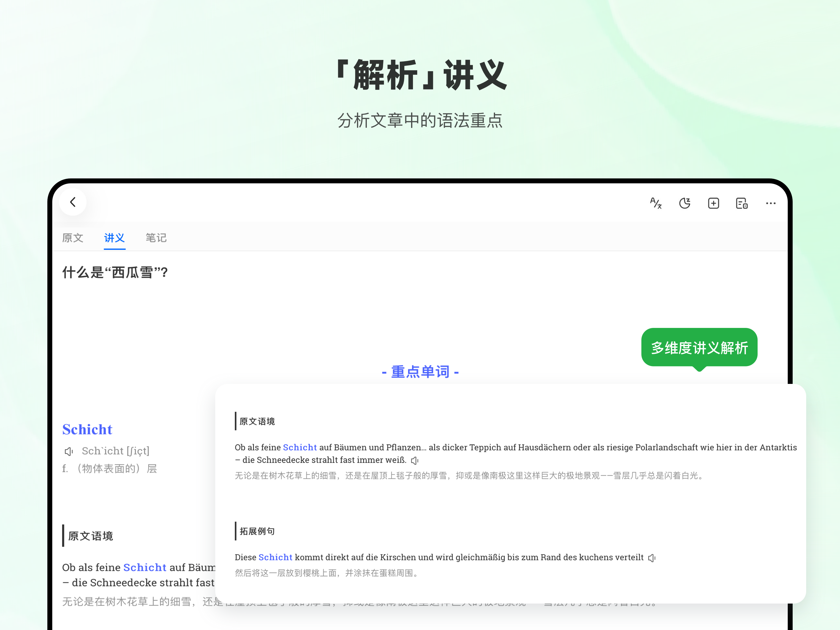Viewport: 840px width, 630px height.
Task: Click the title 什么是“西瓜雪”?
Action: [115, 272]
